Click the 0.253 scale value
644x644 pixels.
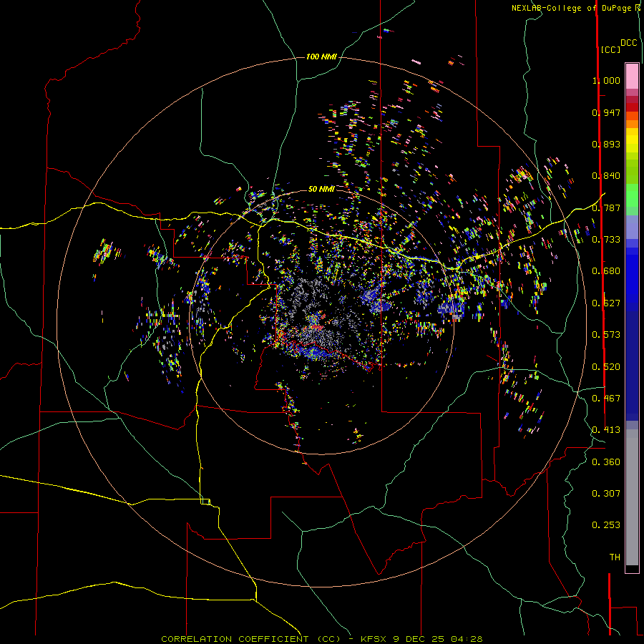point(606,525)
